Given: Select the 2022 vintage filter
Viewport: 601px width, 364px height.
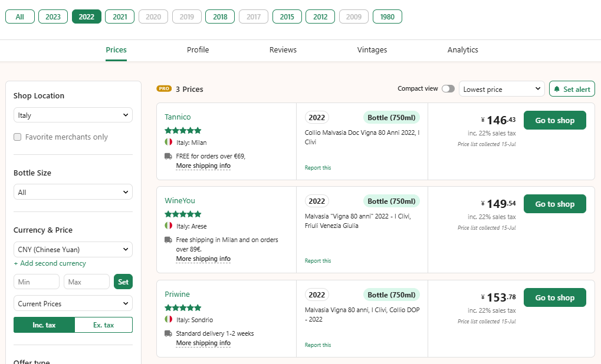Looking at the screenshot, I should (87, 17).
